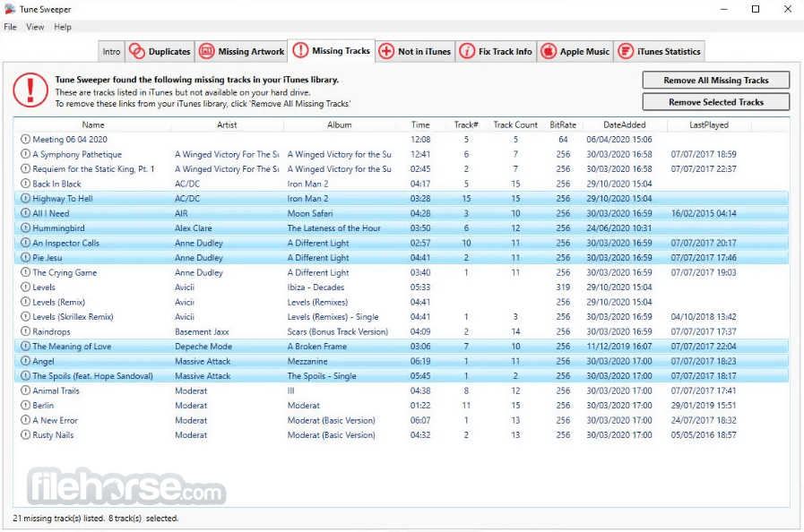Click warning icon beside Raindrops
Image resolution: width=804 pixels, height=532 pixels.
click(25, 331)
